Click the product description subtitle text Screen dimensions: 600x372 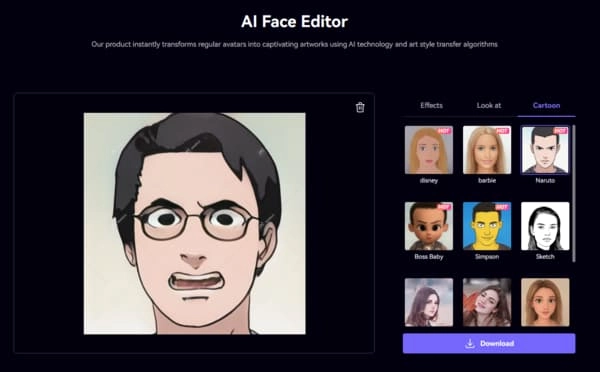coord(294,44)
